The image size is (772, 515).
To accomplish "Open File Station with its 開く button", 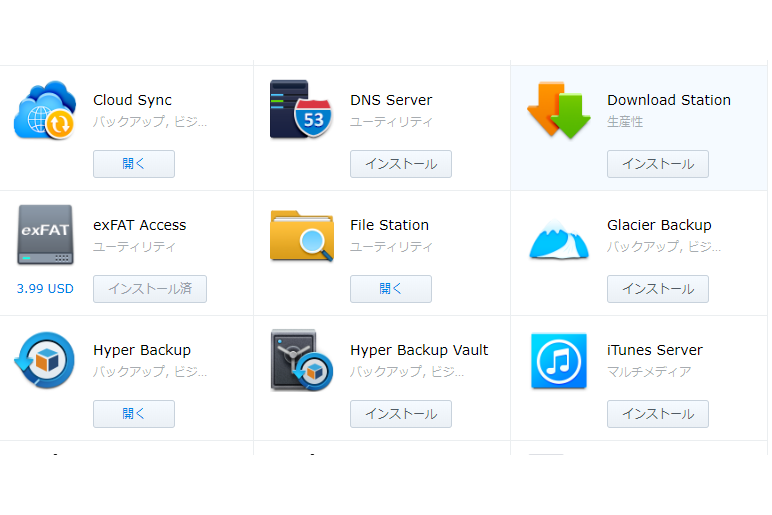I will point(391,289).
